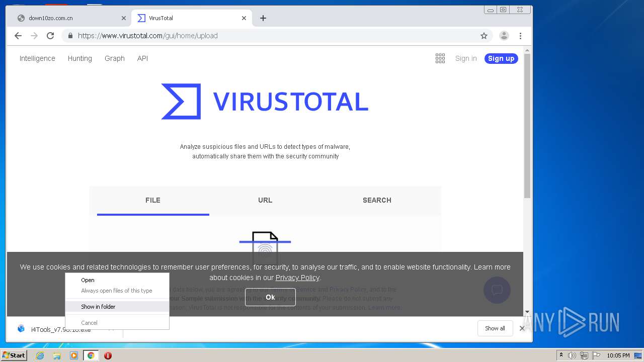Bookmark this page with star icon
644x362 pixels.
point(484,36)
